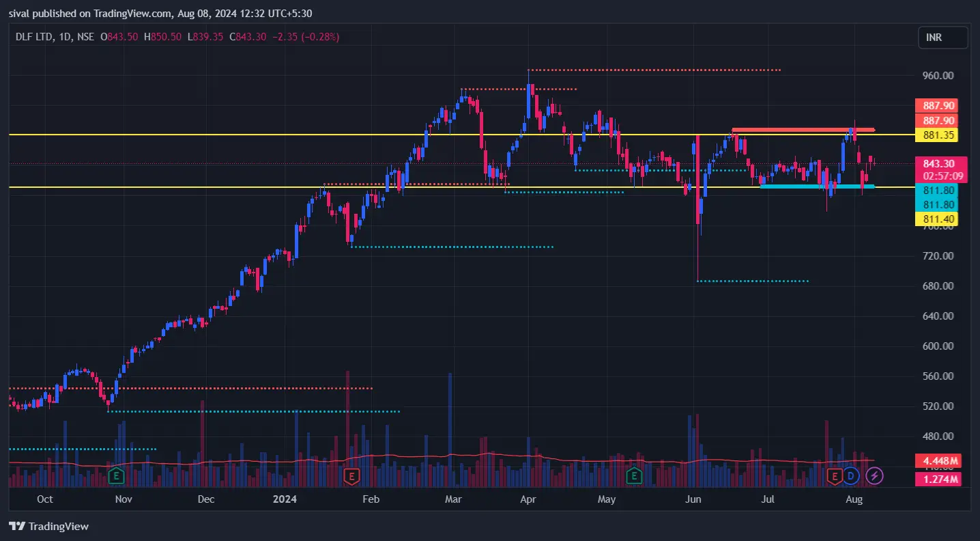Select the topmost red dotted line from April peak
Viewport: 980px width, 541px height.
654,70
